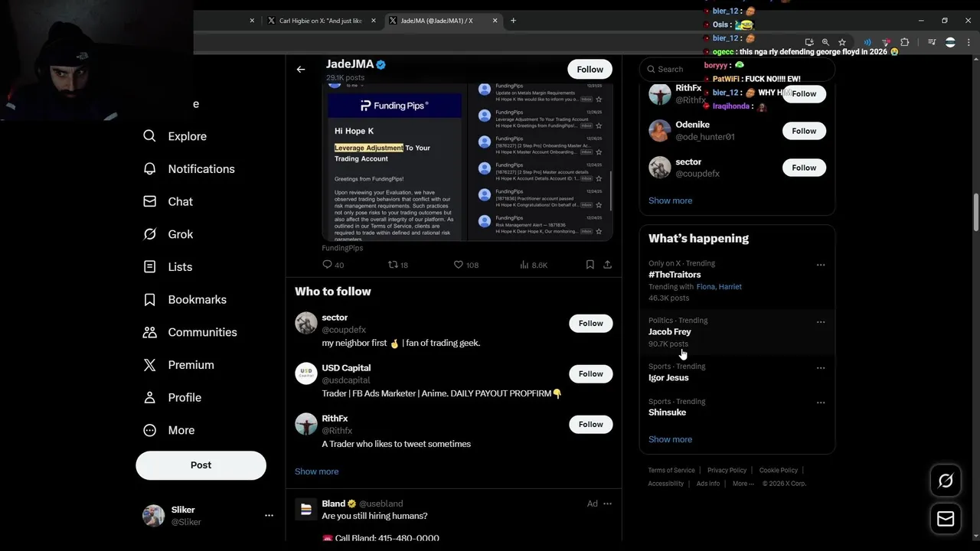This screenshot has width=980, height=551.
Task: Open the Chrome extensions puzzle icon
Action: [905, 42]
